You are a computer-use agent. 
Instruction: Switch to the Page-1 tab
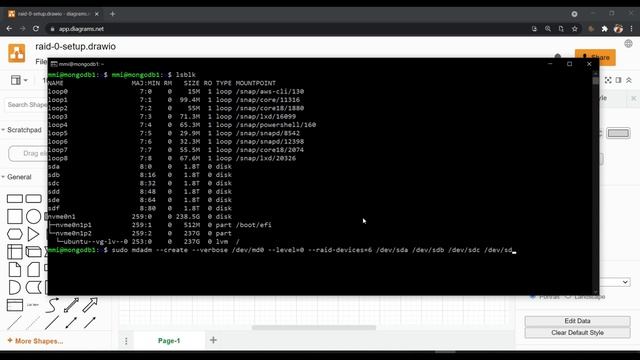tap(169, 341)
